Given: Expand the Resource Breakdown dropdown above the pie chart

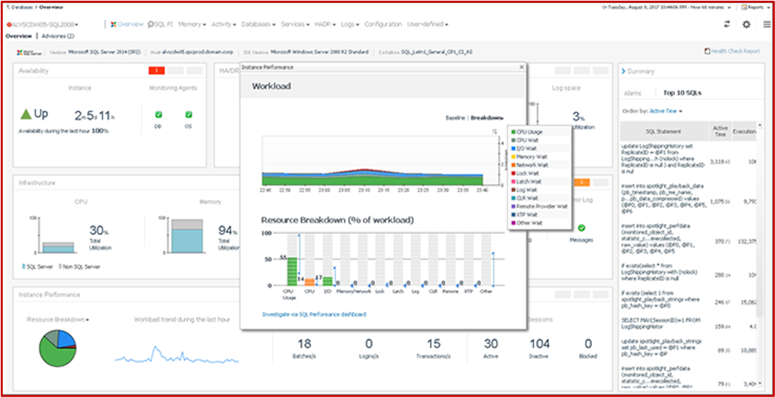Looking at the screenshot, I should click(58, 320).
